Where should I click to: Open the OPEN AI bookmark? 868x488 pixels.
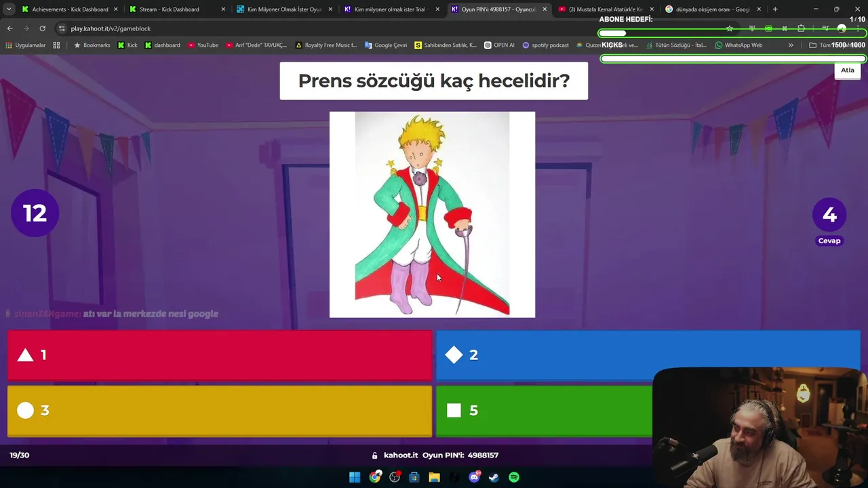pos(499,45)
